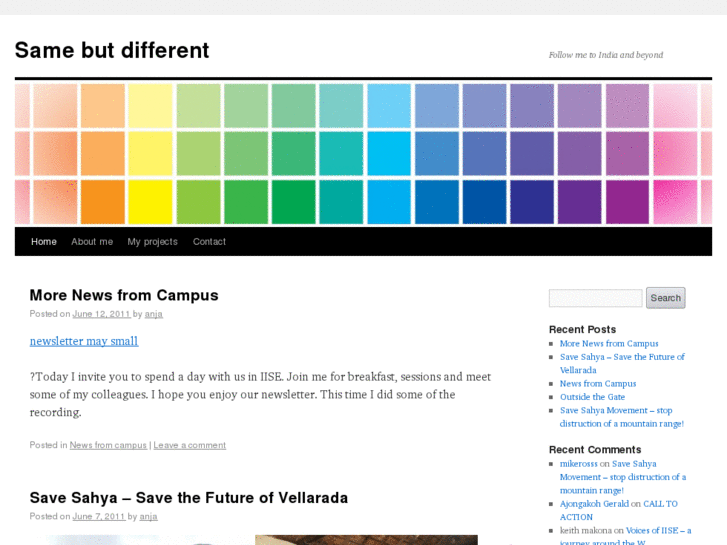Click the June 7, 2011 post date
727x545 pixels.
click(x=99, y=517)
